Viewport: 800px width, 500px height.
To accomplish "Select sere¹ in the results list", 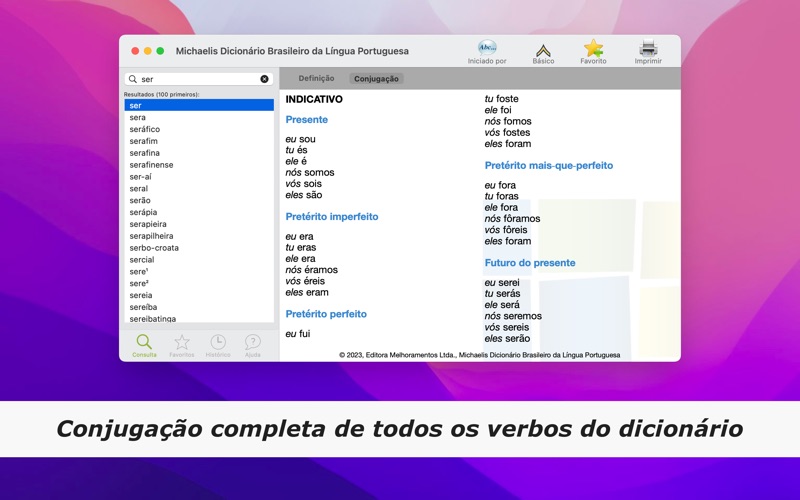I will pos(199,271).
